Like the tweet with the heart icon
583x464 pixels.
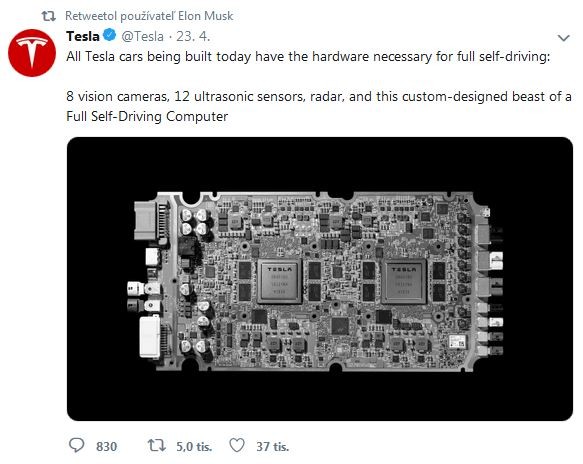237,445
